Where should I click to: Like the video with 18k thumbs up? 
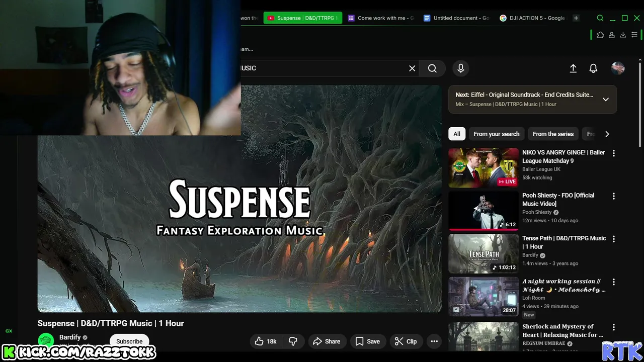point(266,341)
